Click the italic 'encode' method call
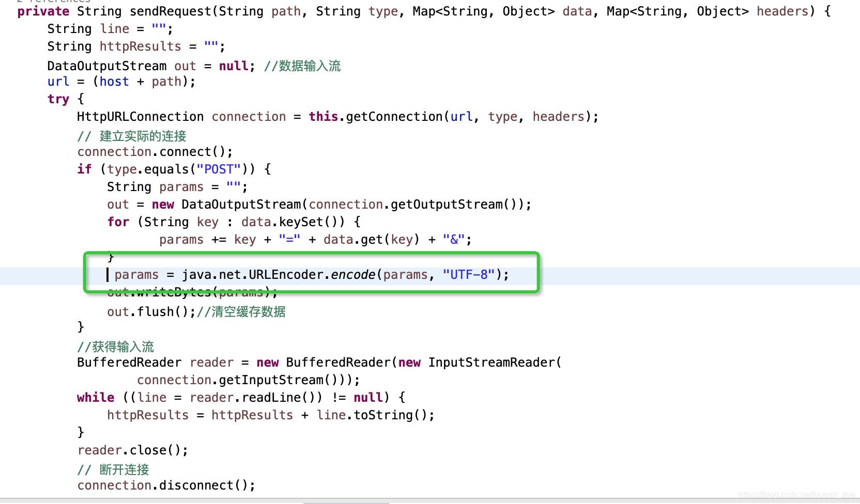 click(353, 275)
